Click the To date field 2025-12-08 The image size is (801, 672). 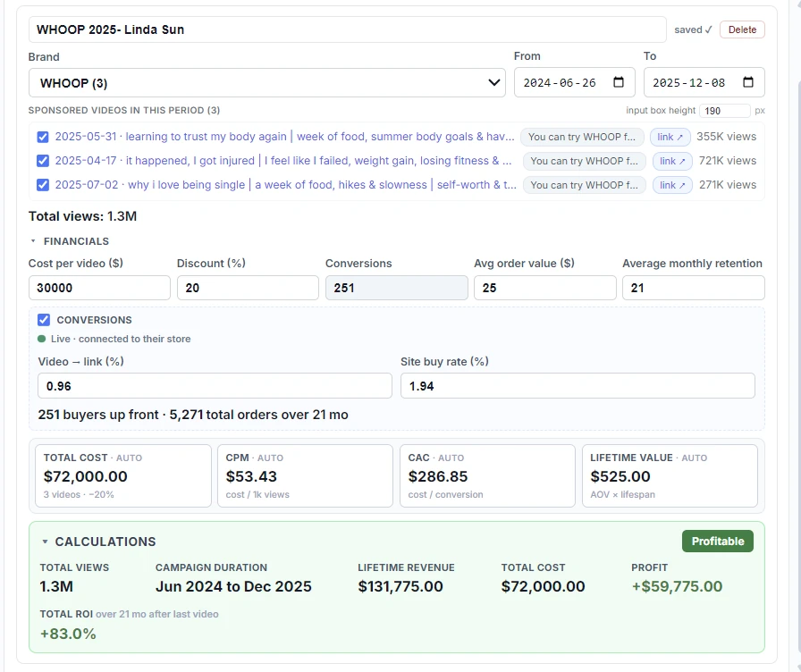[704, 82]
